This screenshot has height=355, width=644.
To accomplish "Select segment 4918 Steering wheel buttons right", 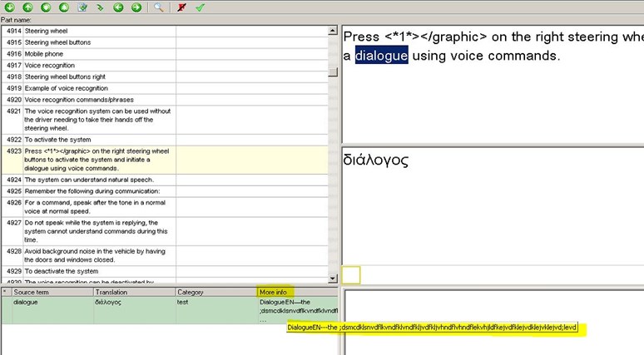I will (164, 76).
